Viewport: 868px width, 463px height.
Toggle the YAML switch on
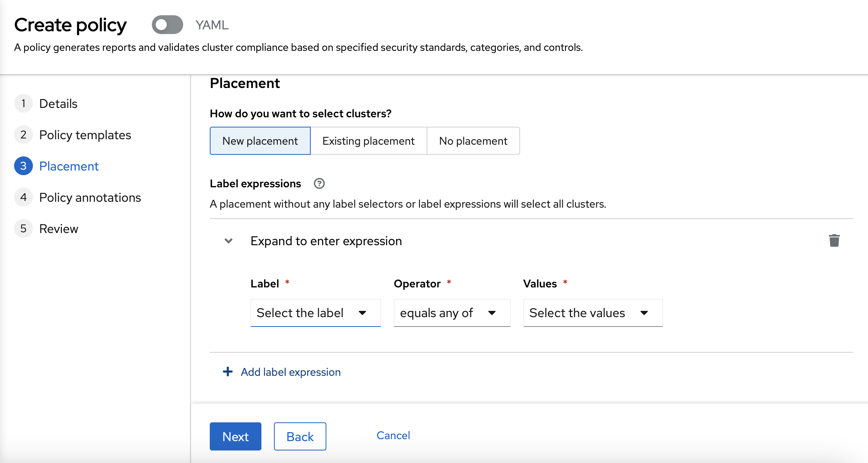coord(167,25)
